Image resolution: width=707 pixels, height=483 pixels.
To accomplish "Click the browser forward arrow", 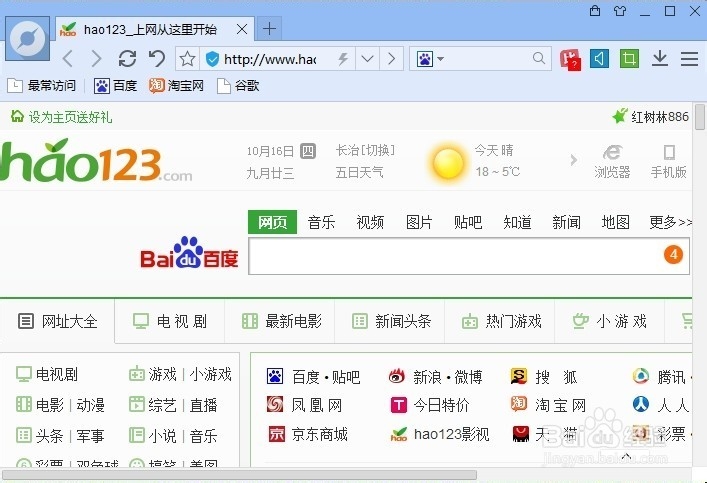I will click(x=96, y=59).
